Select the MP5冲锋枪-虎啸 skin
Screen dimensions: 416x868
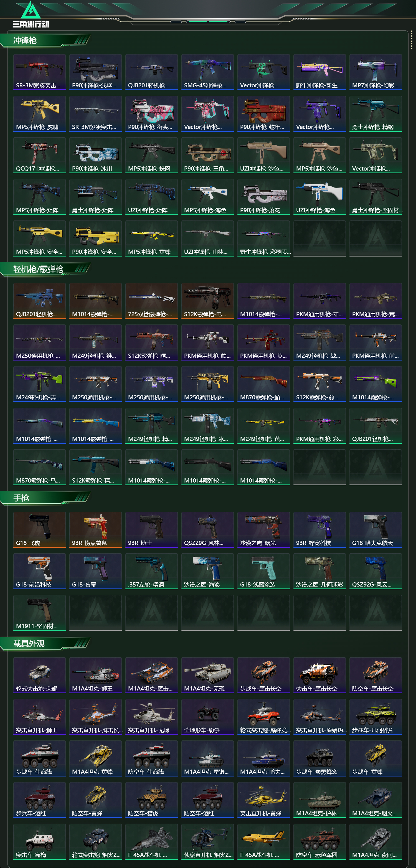click(39, 113)
